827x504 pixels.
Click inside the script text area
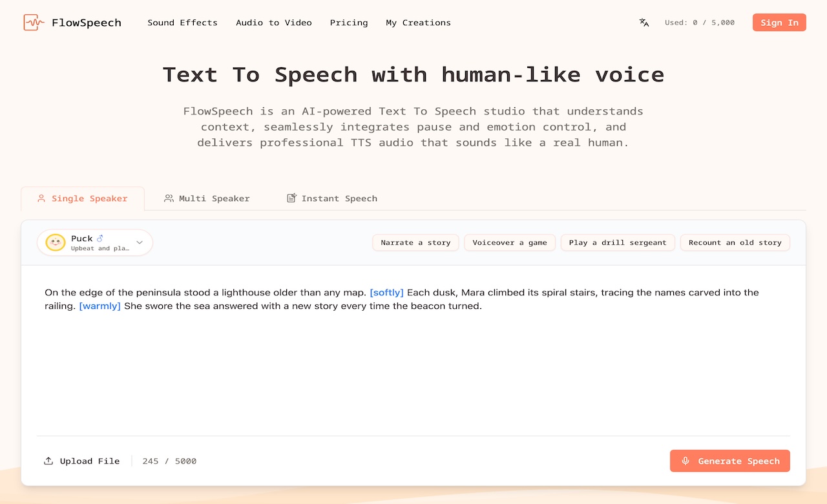point(413,350)
